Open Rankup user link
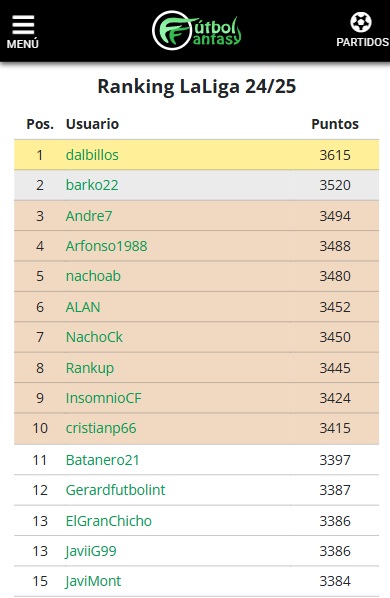Viewport: 390px width, 598px height. coord(90,368)
